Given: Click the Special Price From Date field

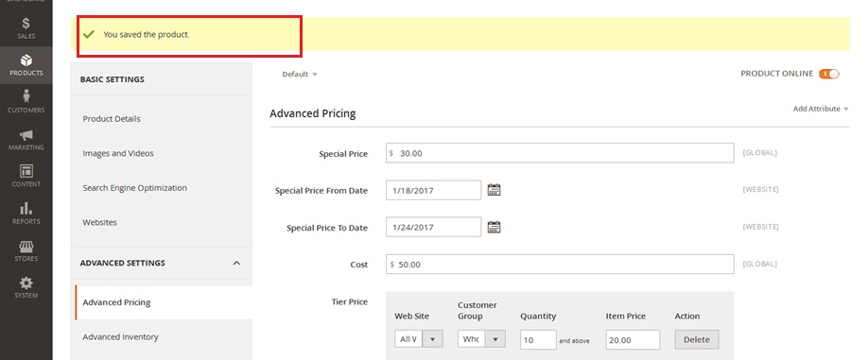Looking at the screenshot, I should coord(433,190).
